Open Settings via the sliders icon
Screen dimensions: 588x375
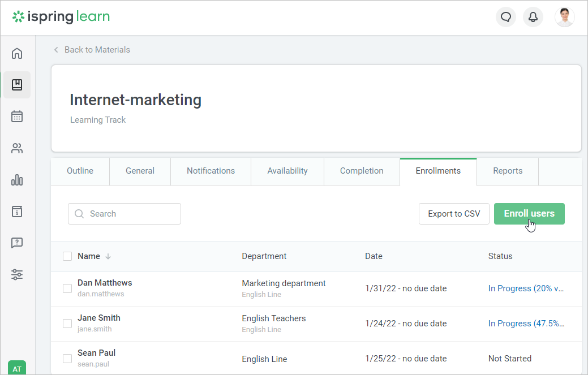[16, 274]
